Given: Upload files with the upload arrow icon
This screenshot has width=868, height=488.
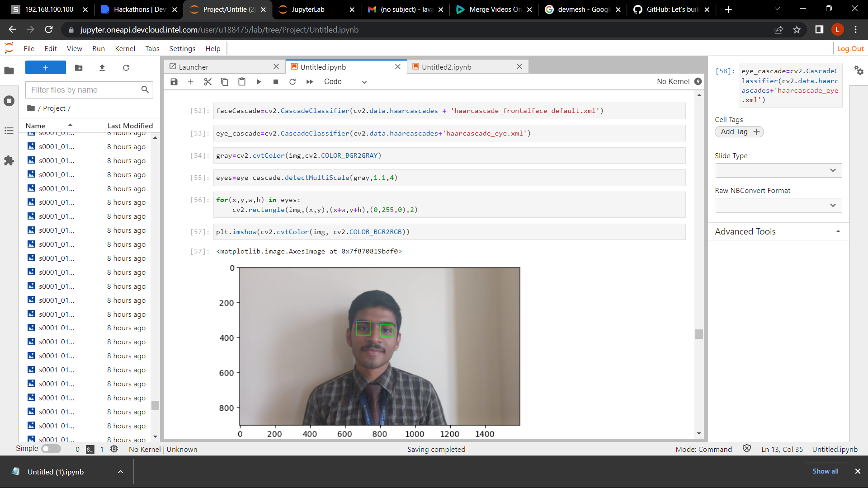Looking at the screenshot, I should coord(102,68).
